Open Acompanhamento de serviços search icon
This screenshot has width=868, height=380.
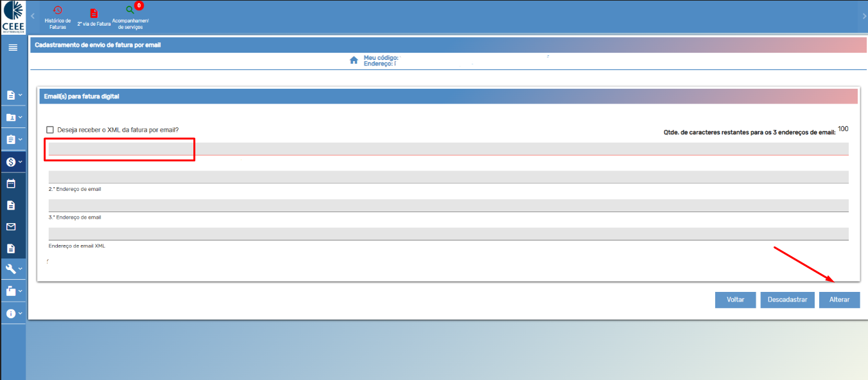click(130, 10)
